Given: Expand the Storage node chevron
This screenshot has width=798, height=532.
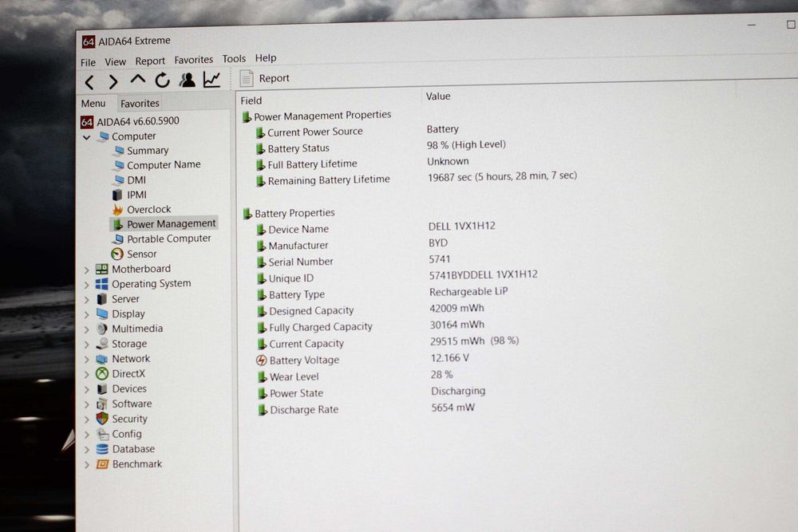Looking at the screenshot, I should click(x=86, y=345).
